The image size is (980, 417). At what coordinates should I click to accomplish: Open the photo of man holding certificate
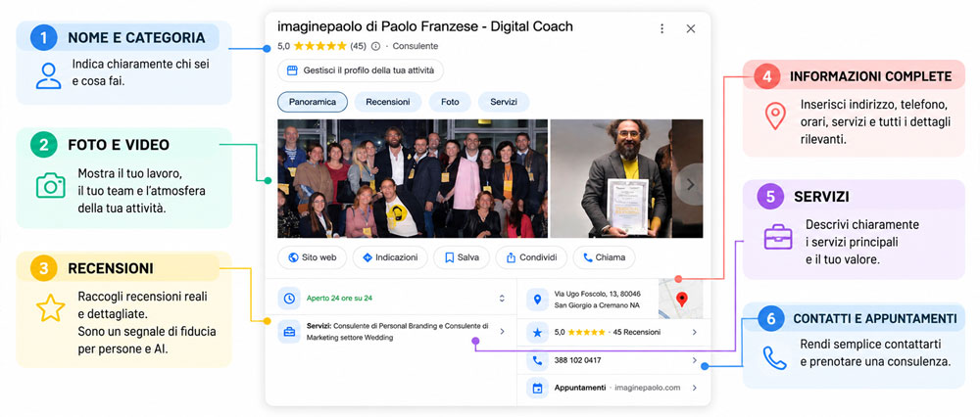626,178
